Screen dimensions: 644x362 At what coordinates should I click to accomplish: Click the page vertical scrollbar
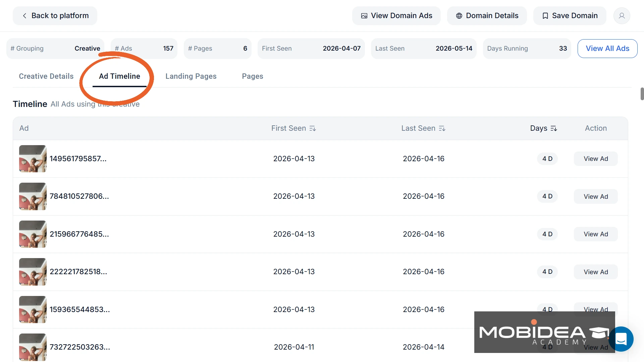(642, 94)
